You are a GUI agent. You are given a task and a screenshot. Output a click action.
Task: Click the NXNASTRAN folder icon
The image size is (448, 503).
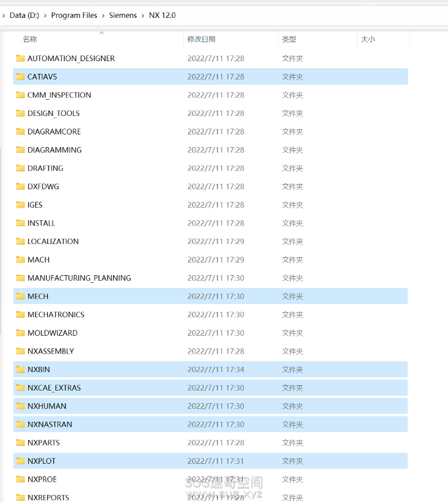pos(21,424)
